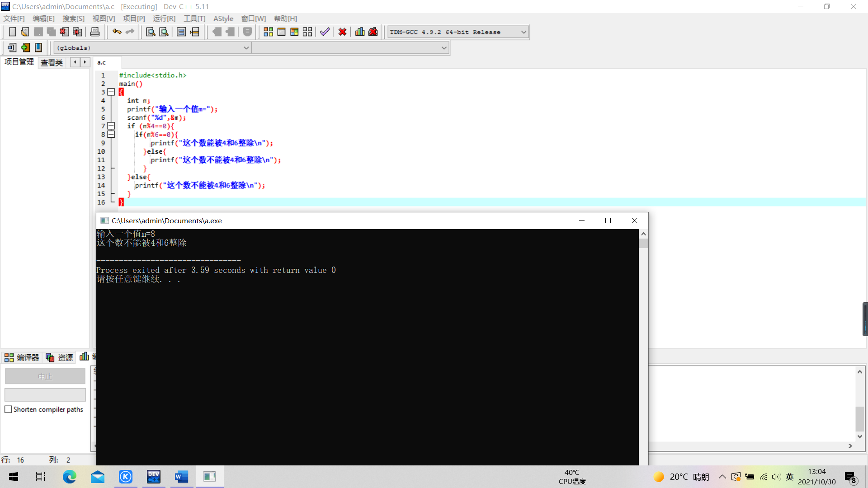
Task: Click the Undo arrow icon
Action: click(x=117, y=32)
